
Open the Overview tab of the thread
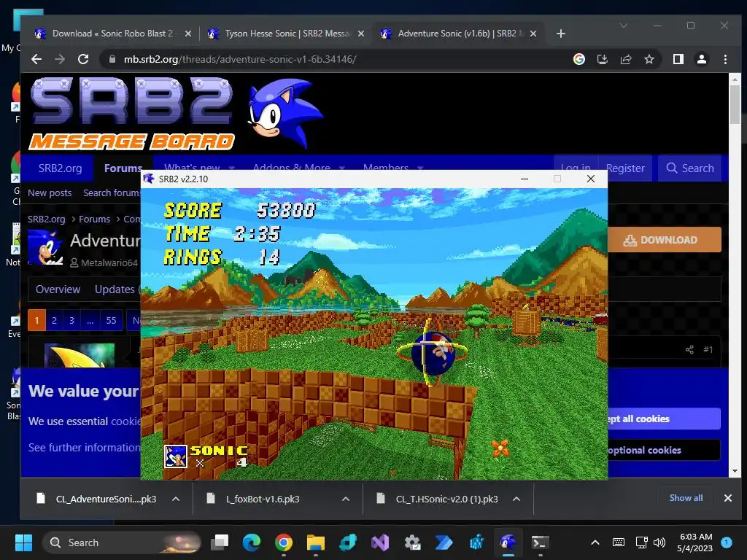click(x=58, y=289)
